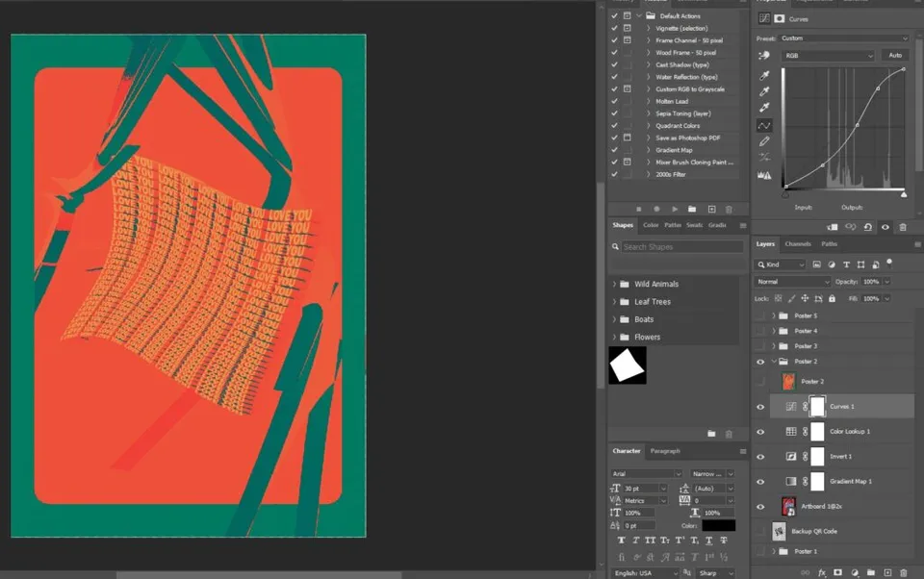Click view previous state icon in Properties
The height and width of the screenshot is (579, 924).
pos(850,227)
